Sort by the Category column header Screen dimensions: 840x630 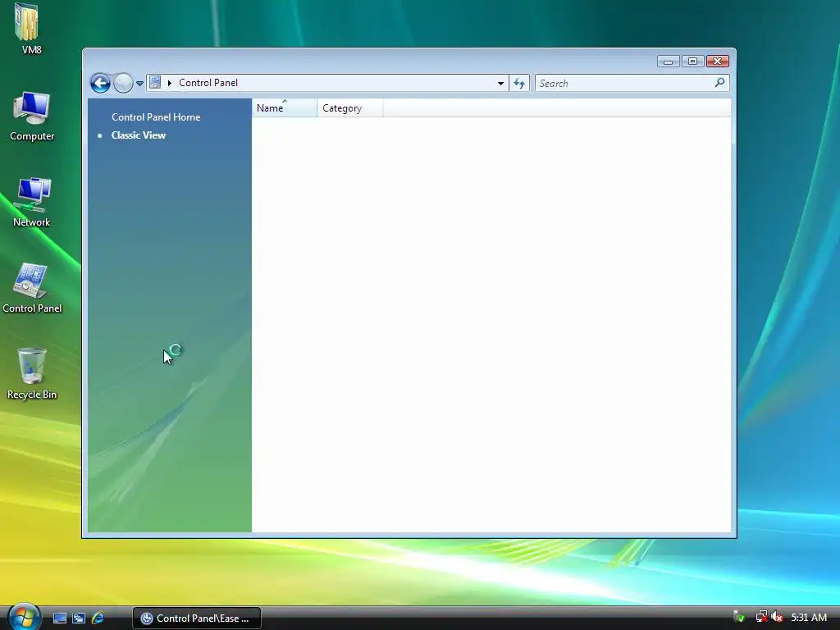(x=349, y=107)
